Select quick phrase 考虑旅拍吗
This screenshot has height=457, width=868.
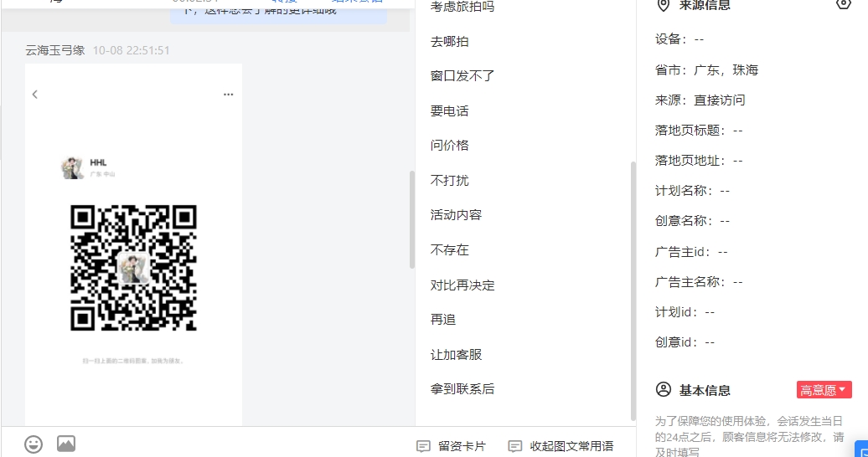click(462, 8)
